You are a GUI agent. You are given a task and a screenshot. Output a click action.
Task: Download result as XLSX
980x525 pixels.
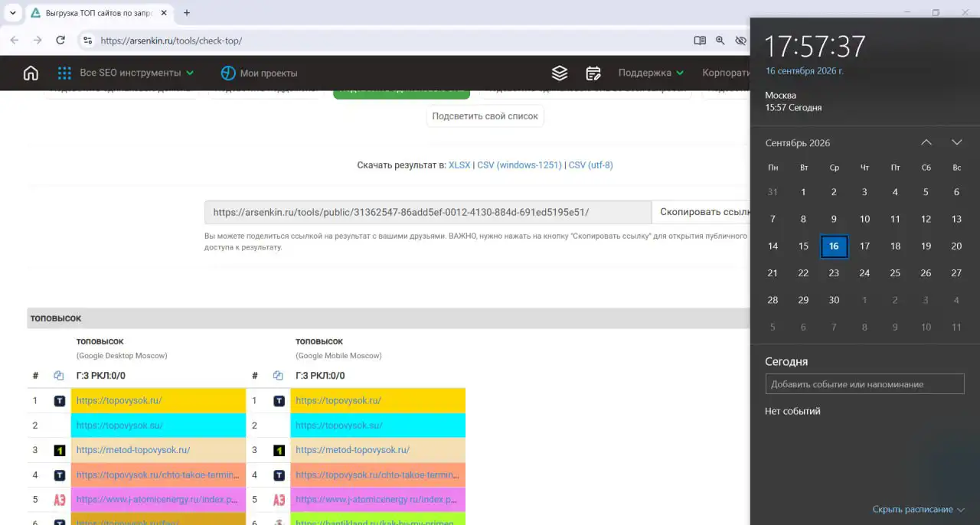pyautogui.click(x=459, y=165)
